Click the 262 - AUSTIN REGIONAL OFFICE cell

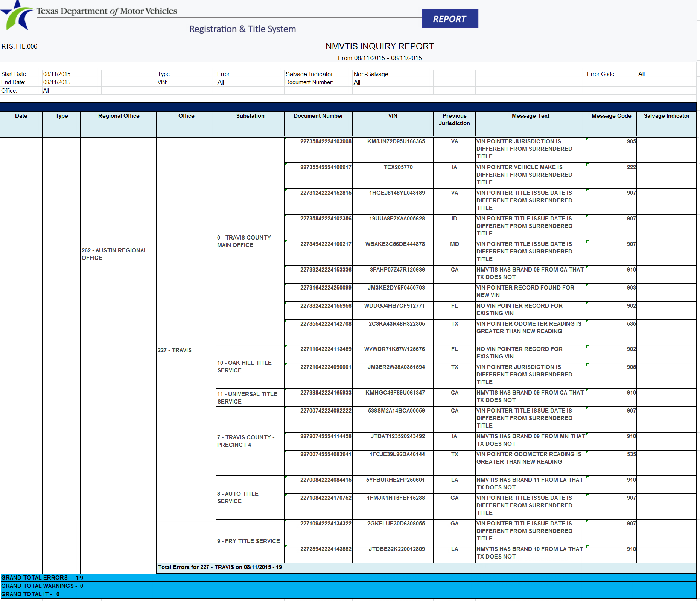coord(114,254)
